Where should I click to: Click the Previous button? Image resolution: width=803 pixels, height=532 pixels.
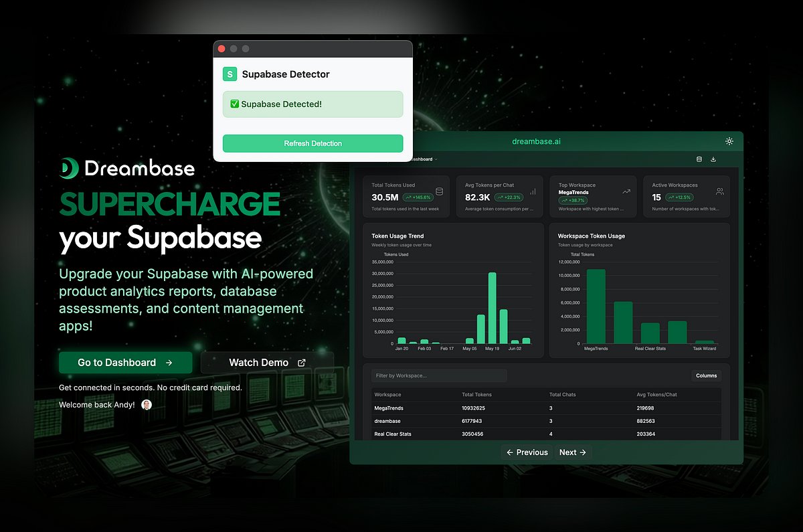[527, 452]
